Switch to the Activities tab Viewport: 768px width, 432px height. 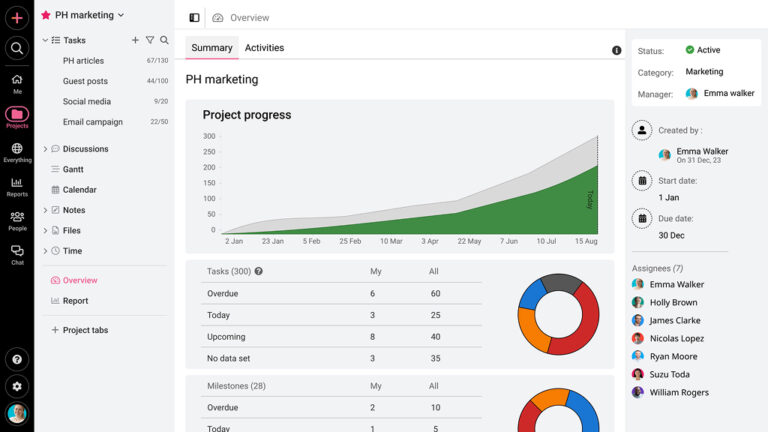click(264, 48)
